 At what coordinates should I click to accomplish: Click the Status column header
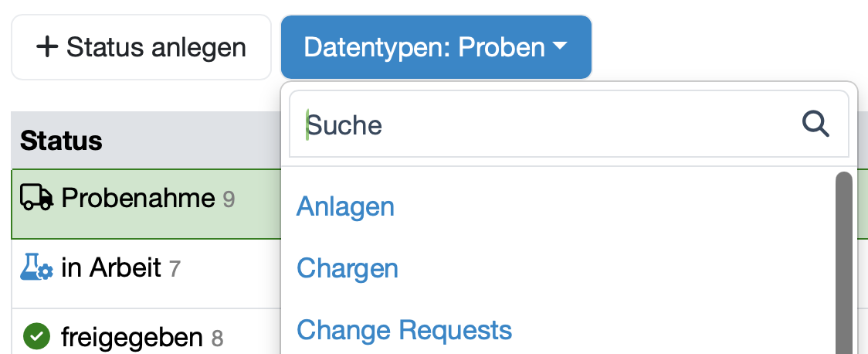coord(62,140)
